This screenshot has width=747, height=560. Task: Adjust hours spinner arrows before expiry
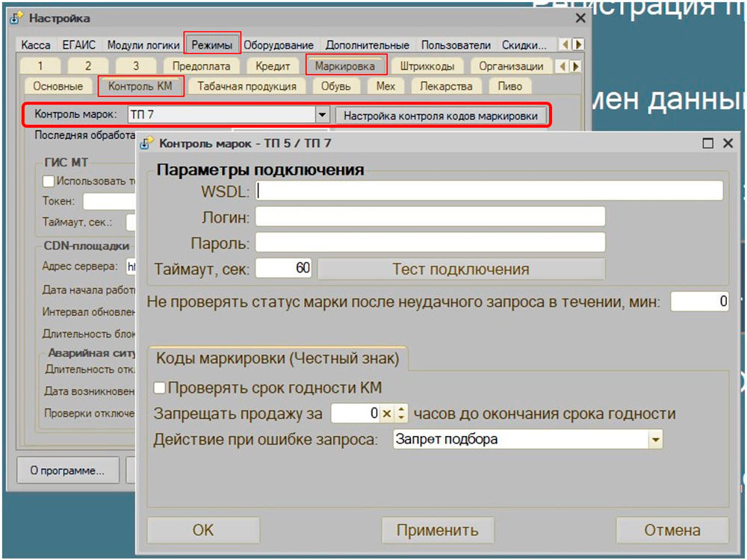(x=402, y=414)
